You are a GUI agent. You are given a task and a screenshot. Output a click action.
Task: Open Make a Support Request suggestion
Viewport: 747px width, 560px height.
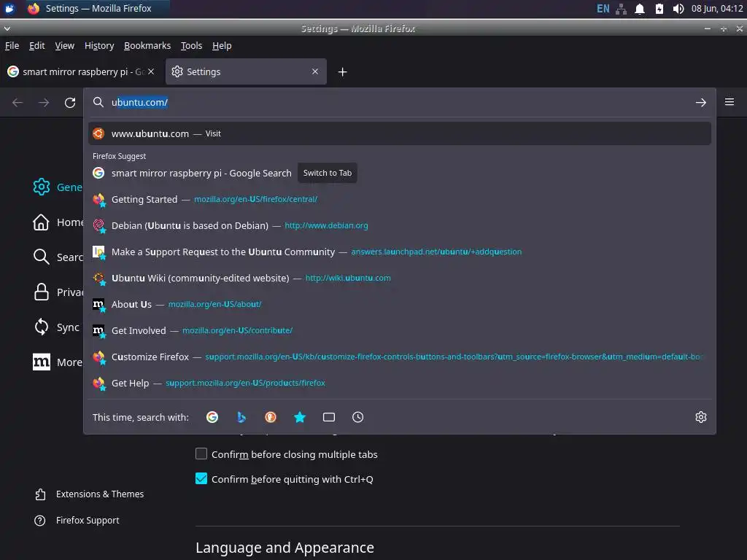399,252
